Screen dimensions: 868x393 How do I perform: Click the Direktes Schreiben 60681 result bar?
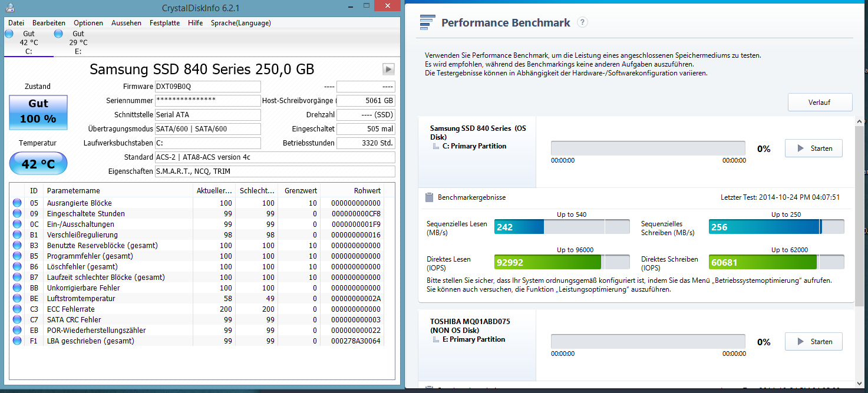[776, 262]
